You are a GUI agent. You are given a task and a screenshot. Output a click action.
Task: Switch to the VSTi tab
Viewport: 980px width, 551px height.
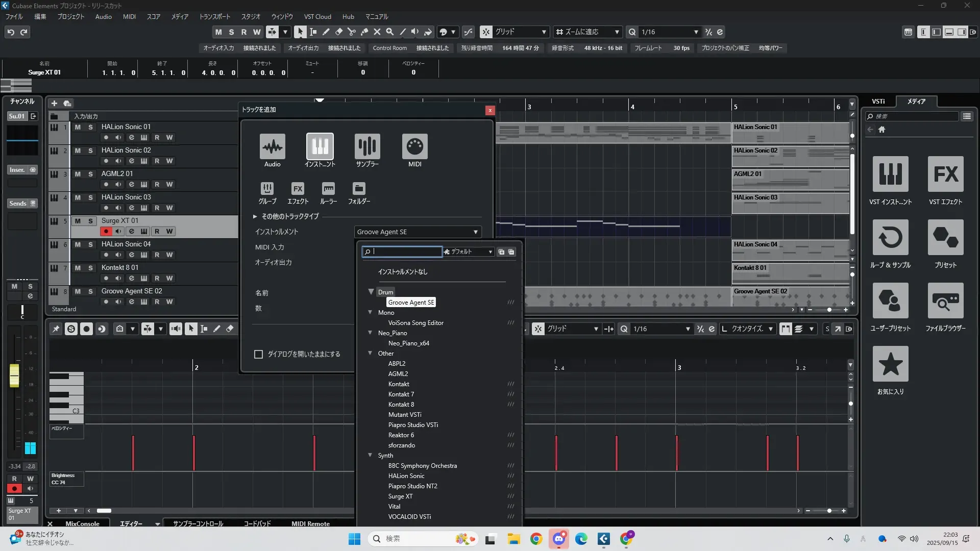pos(878,102)
